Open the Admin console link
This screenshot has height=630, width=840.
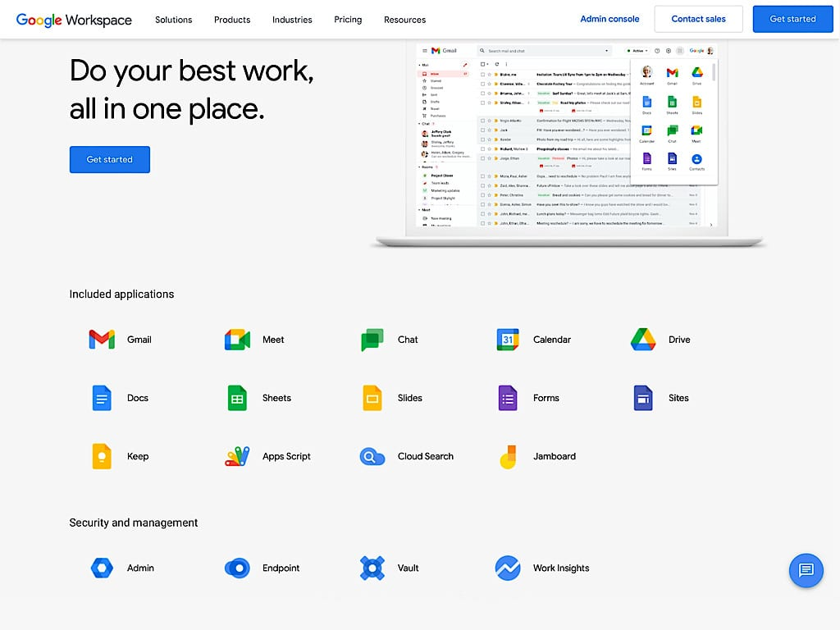click(x=609, y=18)
